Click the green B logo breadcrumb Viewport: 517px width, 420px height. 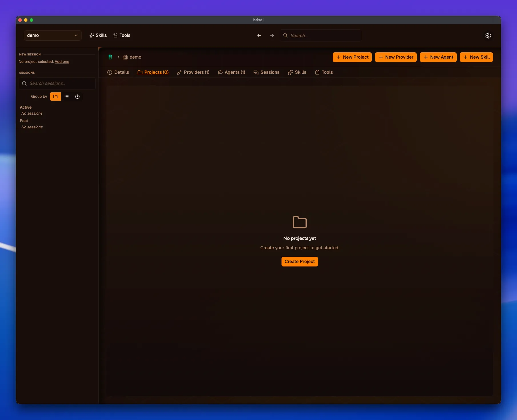pos(110,57)
